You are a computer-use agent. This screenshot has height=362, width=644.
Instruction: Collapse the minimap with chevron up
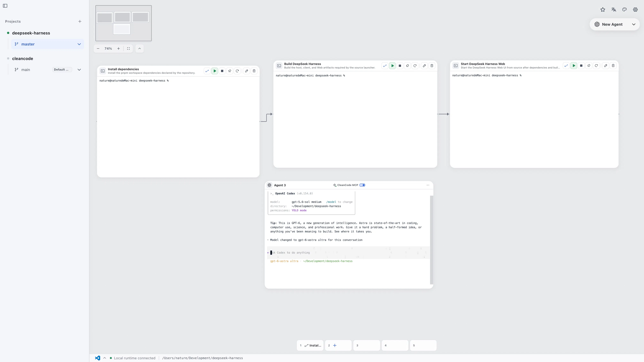point(139,49)
